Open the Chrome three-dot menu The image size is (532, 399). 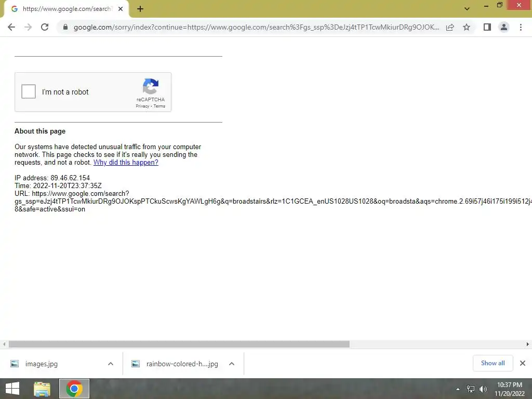(x=521, y=27)
